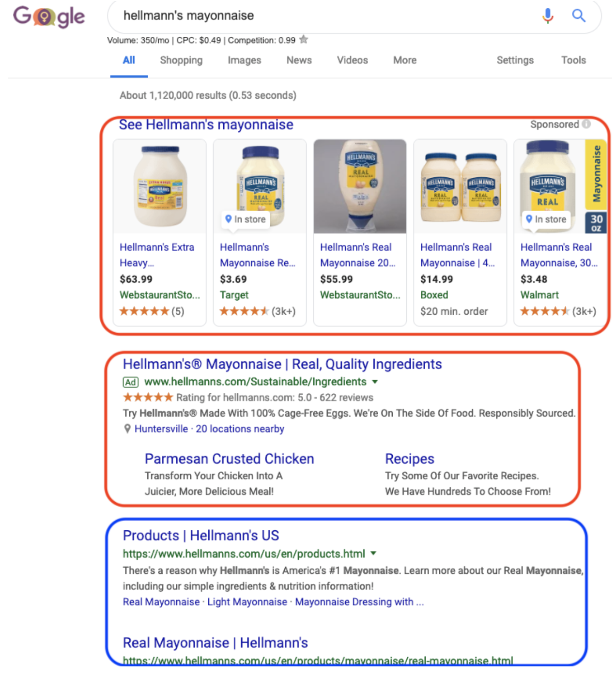616x678 pixels.
Task: Open Hellmann's Mayonnaise Re... Target product link
Action: [x=258, y=255]
